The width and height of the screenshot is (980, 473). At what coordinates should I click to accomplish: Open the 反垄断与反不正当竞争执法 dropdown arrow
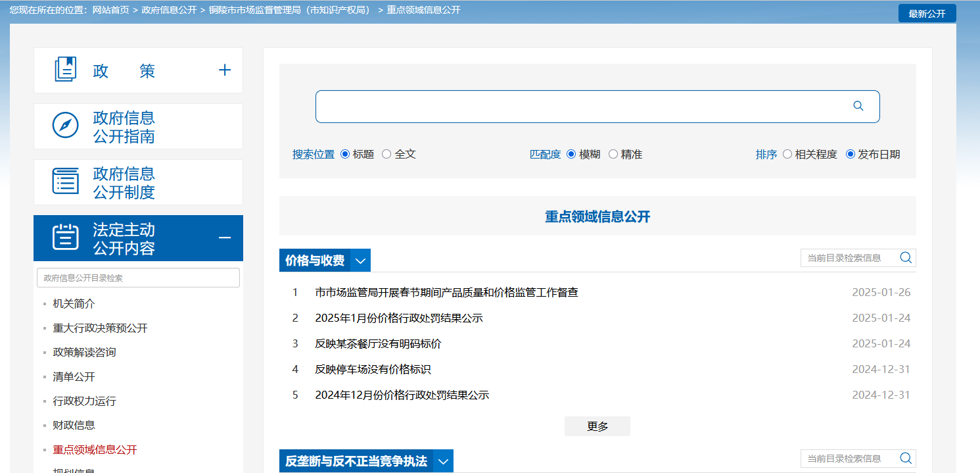[443, 461]
